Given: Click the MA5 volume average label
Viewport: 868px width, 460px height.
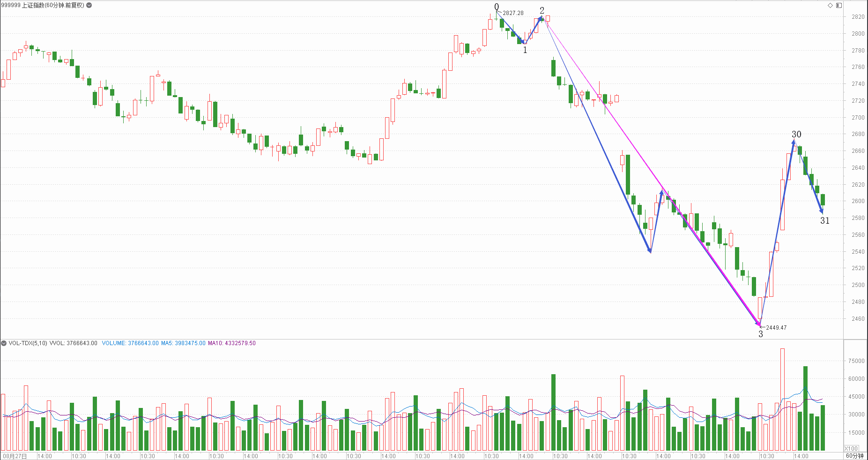Looking at the screenshot, I should (183, 343).
